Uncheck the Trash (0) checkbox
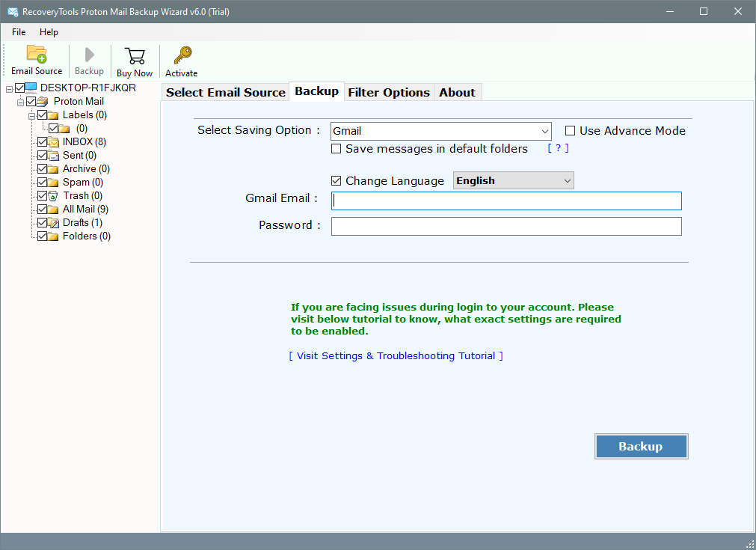The height and width of the screenshot is (550, 756). click(x=43, y=196)
